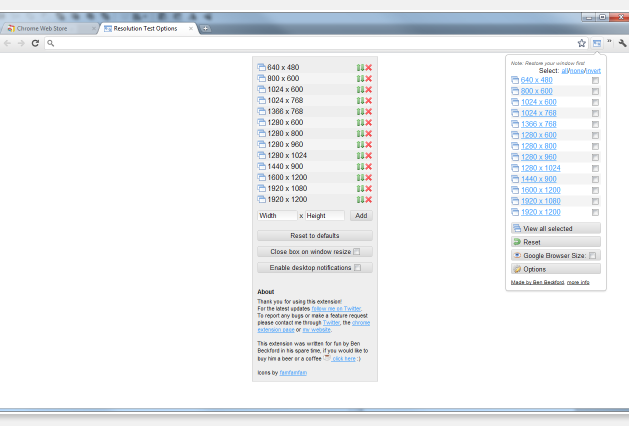Tick the Enable desktop notifications checkbox
Image resolution: width=629 pixels, height=426 pixels.
(x=356, y=268)
